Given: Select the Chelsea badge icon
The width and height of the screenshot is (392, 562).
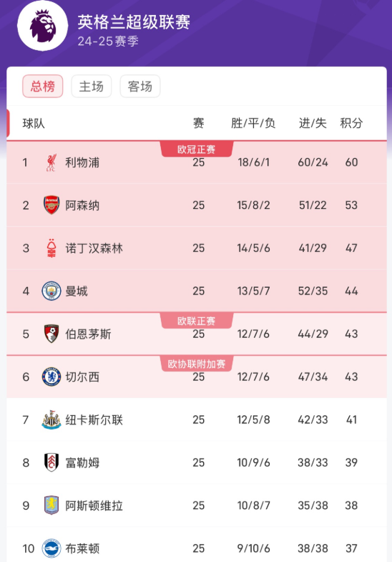Looking at the screenshot, I should [x=52, y=377].
